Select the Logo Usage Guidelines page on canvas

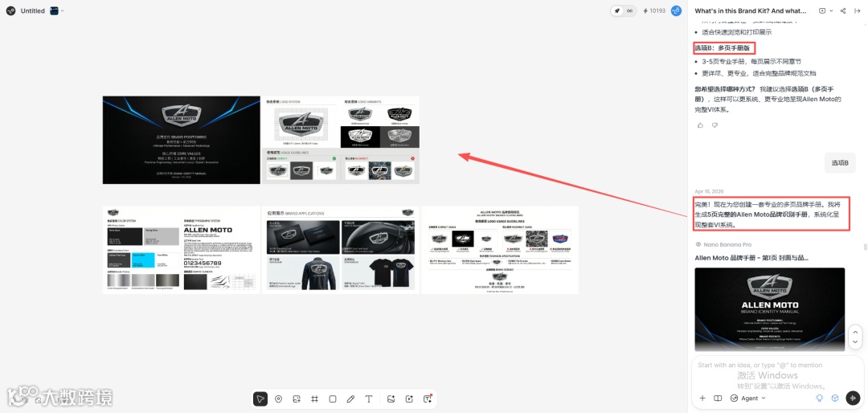pyautogui.click(x=500, y=250)
